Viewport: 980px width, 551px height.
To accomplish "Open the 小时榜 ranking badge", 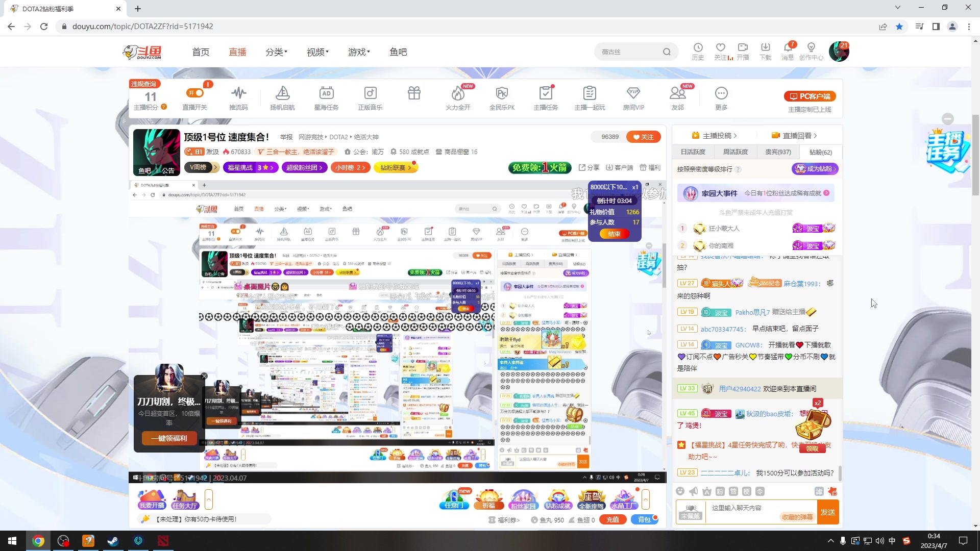I will coord(351,167).
